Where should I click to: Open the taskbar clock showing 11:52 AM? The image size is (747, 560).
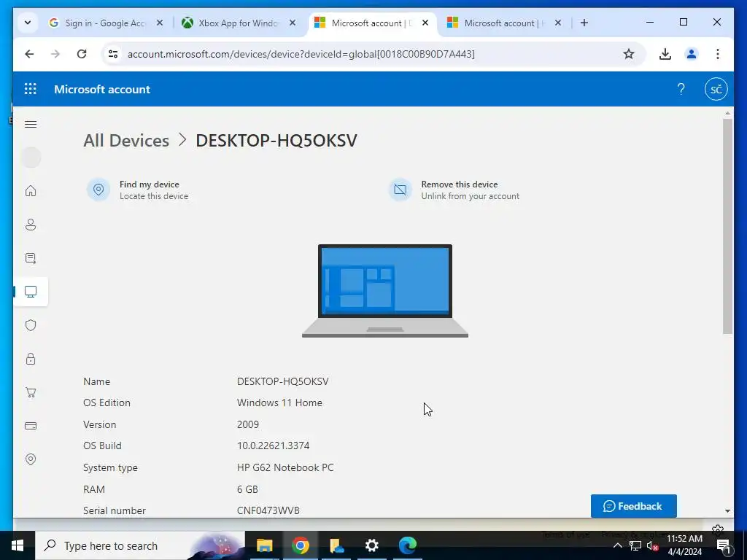pyautogui.click(x=684, y=545)
